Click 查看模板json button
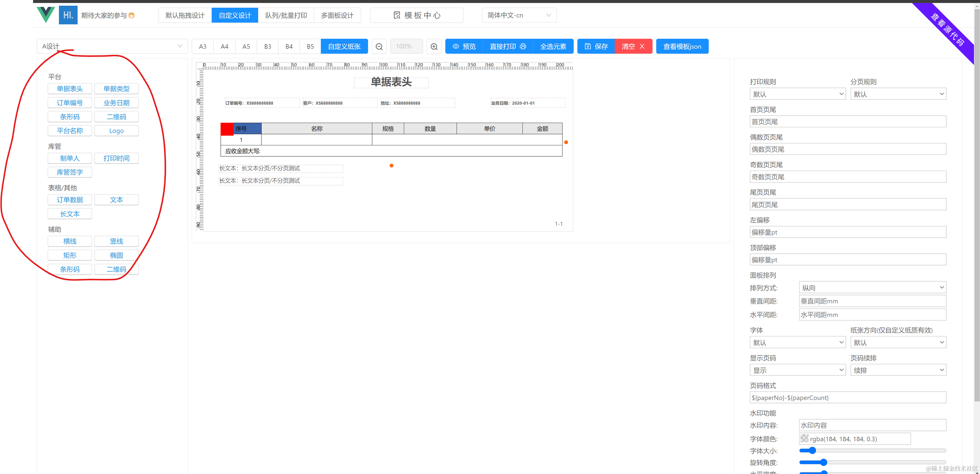This screenshot has width=980, height=474. point(682,46)
